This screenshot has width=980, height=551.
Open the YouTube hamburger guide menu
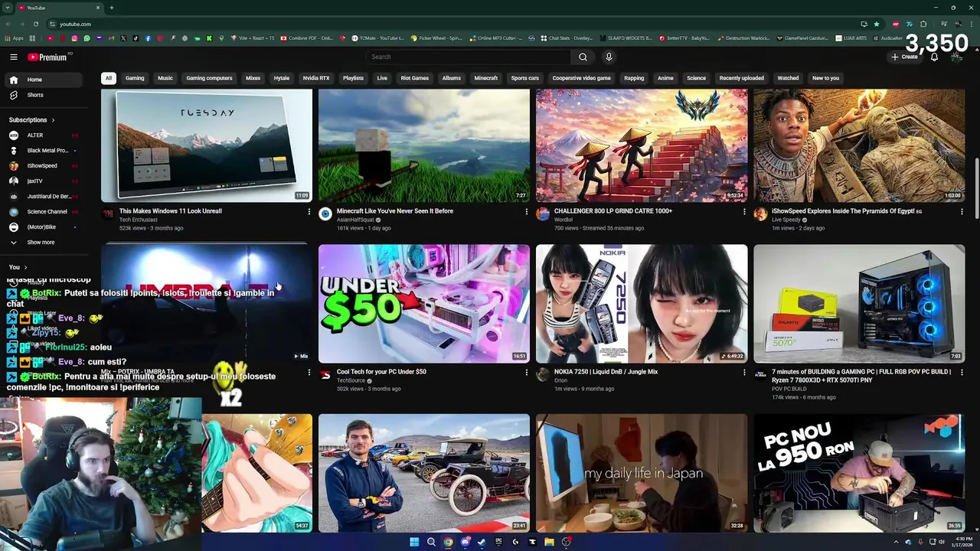(14, 57)
